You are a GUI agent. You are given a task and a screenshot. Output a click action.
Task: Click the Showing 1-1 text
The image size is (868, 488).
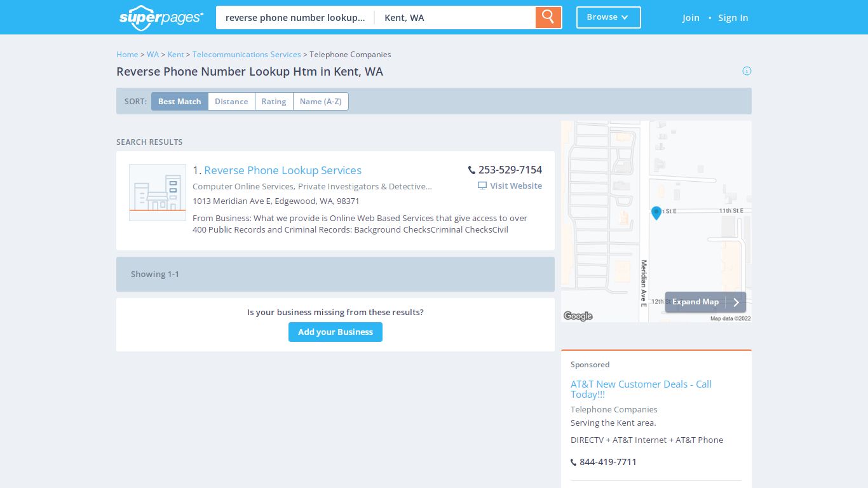(155, 274)
